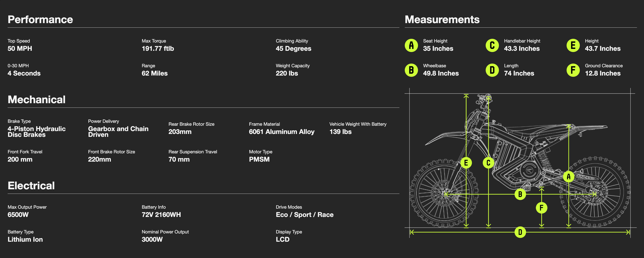This screenshot has width=644, height=258.
Task: Click the C marker on the diagram
Action: [488, 163]
